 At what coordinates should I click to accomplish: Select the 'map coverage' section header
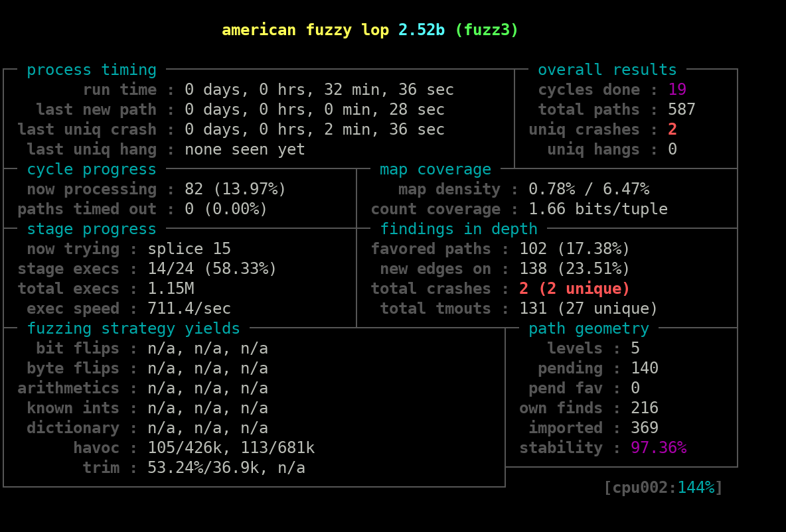click(x=435, y=169)
